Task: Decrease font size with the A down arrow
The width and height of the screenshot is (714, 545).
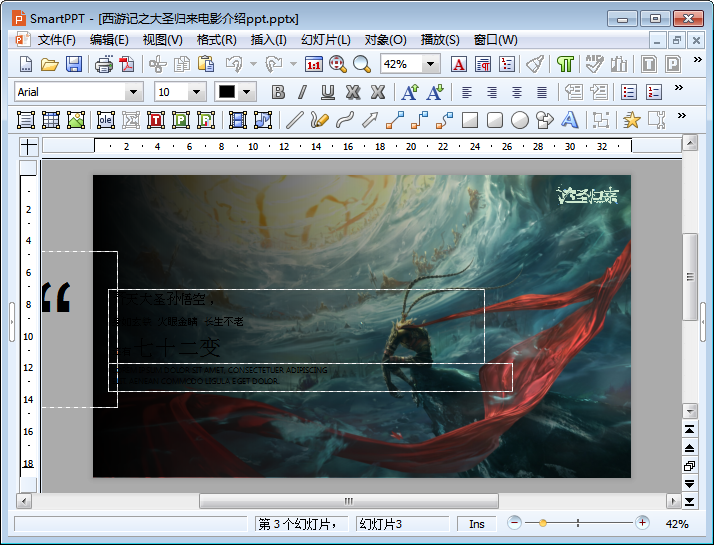Action: tap(435, 92)
